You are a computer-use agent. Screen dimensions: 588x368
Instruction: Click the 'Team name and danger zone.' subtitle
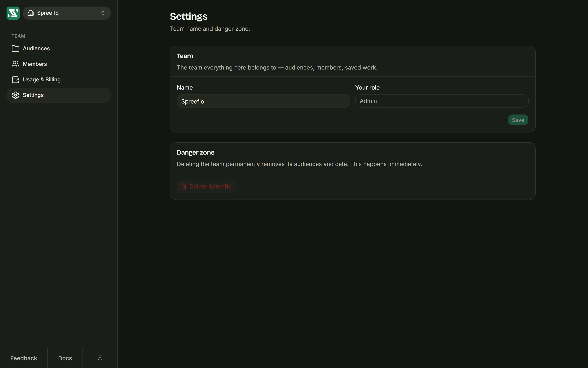[210, 29]
